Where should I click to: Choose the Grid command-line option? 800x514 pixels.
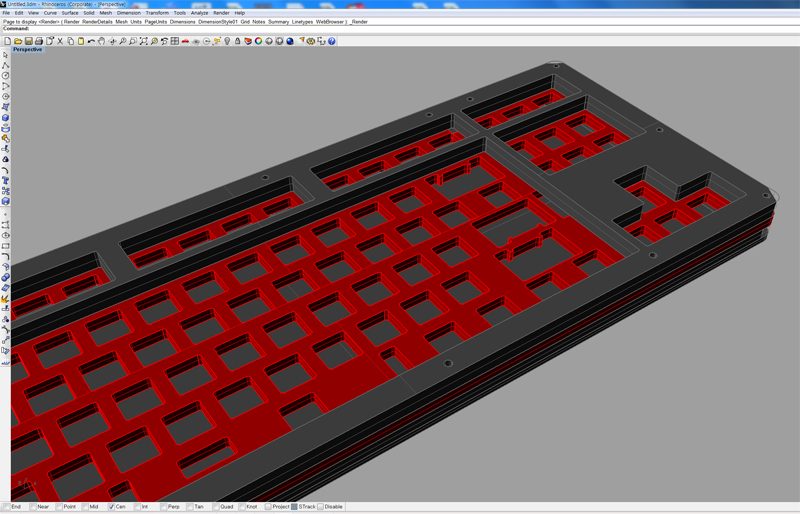pyautogui.click(x=245, y=22)
